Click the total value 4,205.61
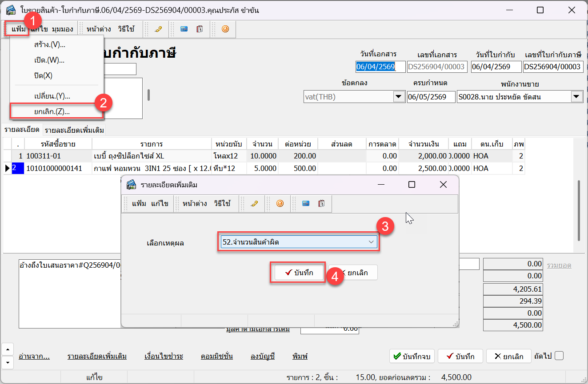The image size is (588, 384). point(513,289)
